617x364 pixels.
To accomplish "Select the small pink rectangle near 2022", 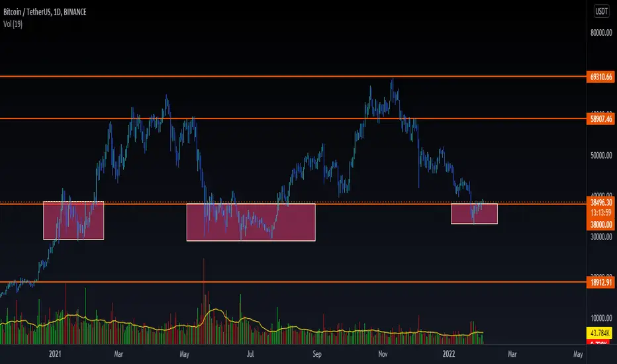I will coord(474,214).
